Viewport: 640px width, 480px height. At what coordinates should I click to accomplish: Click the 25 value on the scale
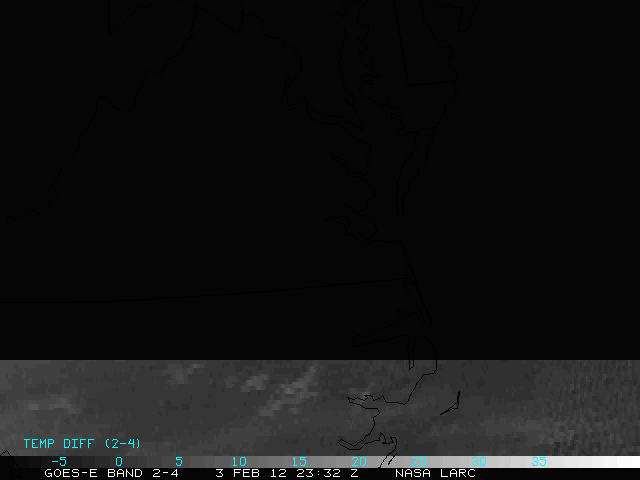(x=418, y=461)
